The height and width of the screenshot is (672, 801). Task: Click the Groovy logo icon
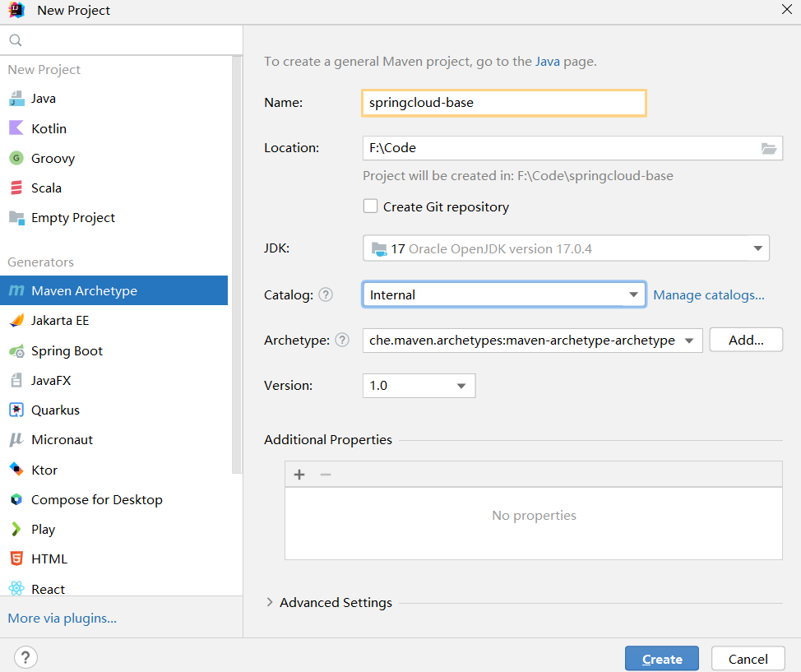[16, 158]
